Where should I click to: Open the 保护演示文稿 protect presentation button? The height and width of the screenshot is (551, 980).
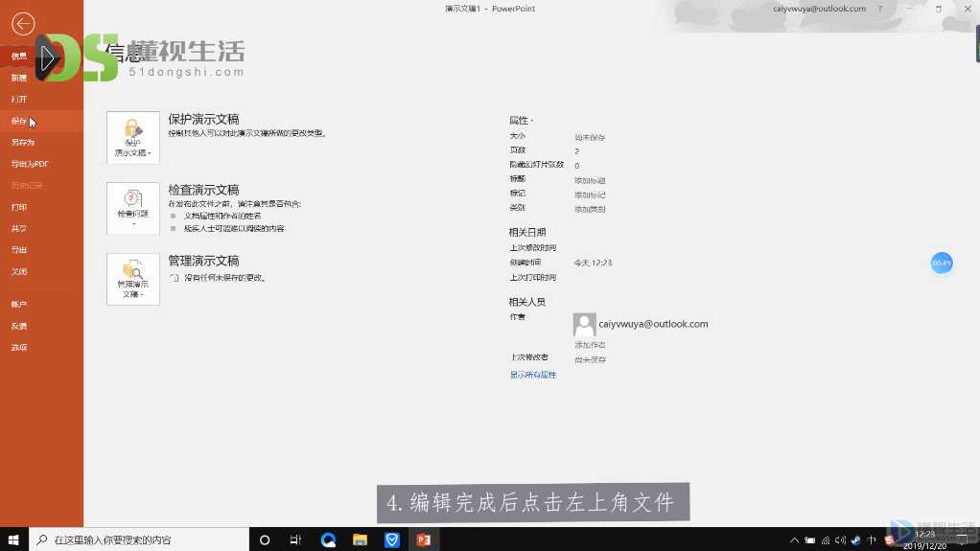pos(133,137)
